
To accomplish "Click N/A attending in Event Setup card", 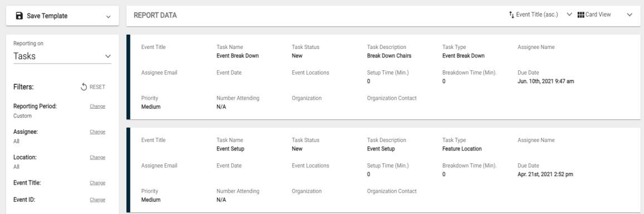I will pos(221,200).
